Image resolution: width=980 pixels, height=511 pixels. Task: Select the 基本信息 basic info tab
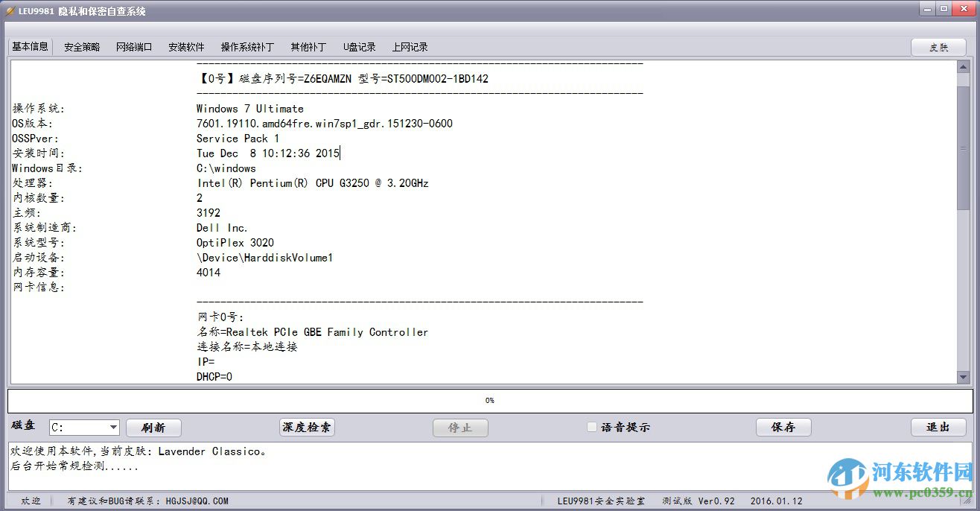[x=30, y=46]
